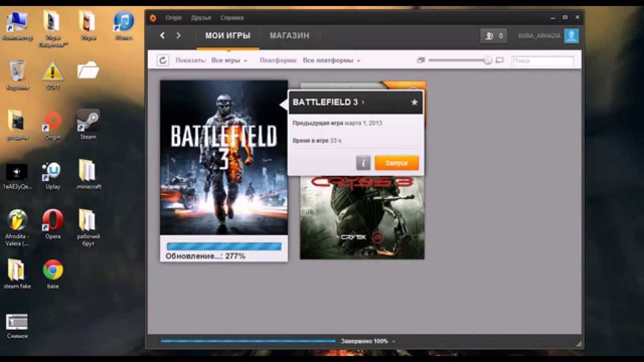Click the Origin logo in title bar
The width and height of the screenshot is (644, 362).
(x=153, y=18)
